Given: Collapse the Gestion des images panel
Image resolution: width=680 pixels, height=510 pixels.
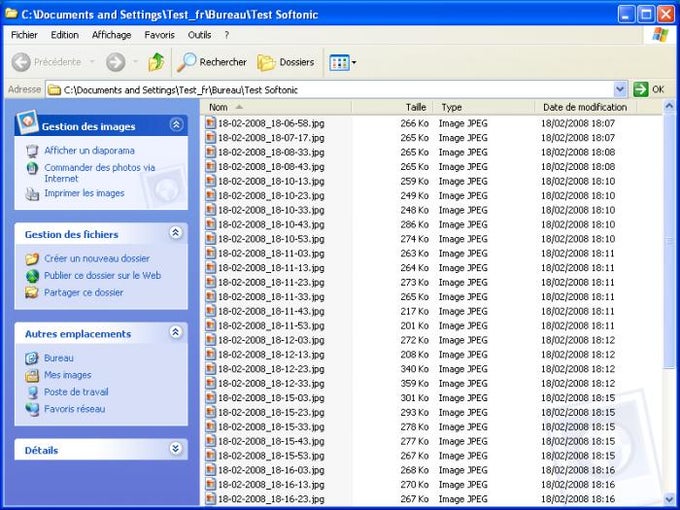Looking at the screenshot, I should (x=176, y=125).
